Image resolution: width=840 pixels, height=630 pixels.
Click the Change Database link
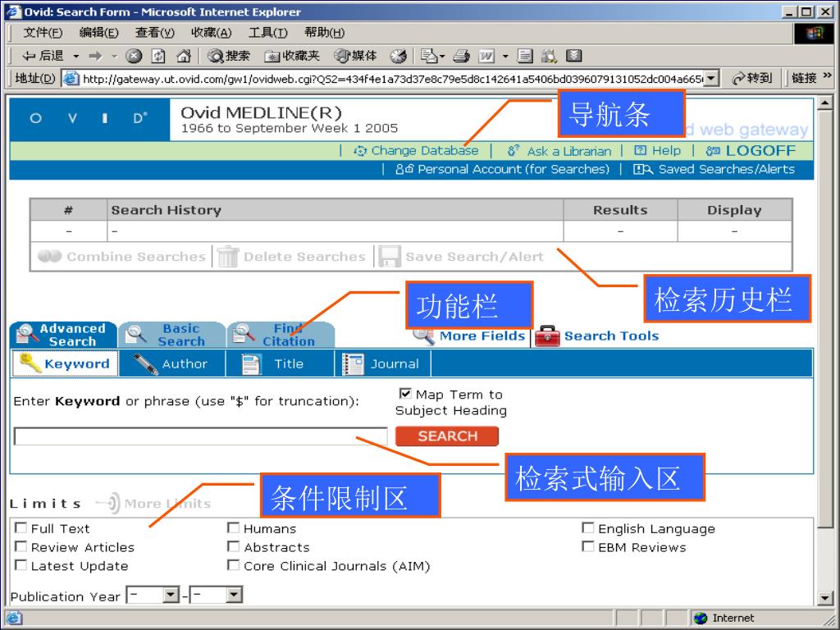416,151
